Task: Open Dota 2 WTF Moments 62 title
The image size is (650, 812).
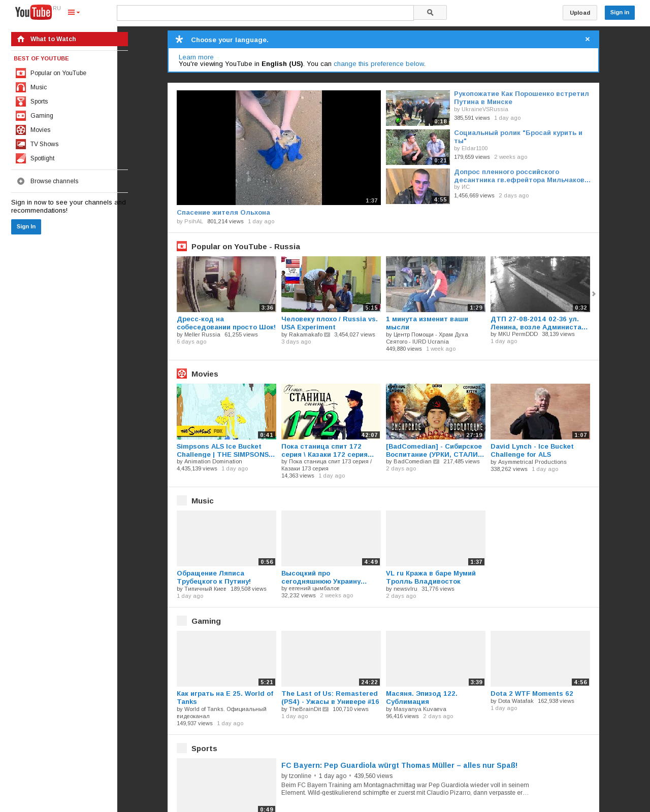Action: [532, 694]
